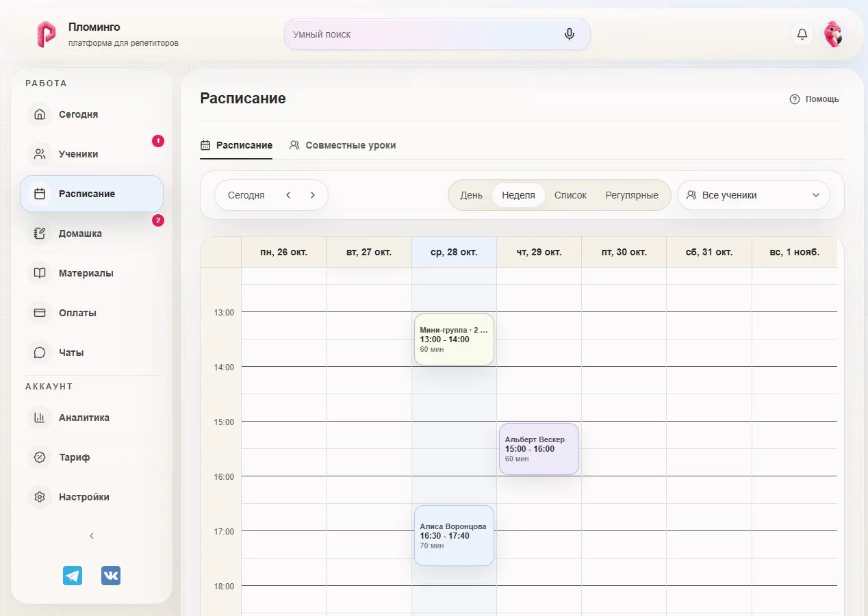
Task: Focus the Умный поиск search field
Action: click(437, 34)
